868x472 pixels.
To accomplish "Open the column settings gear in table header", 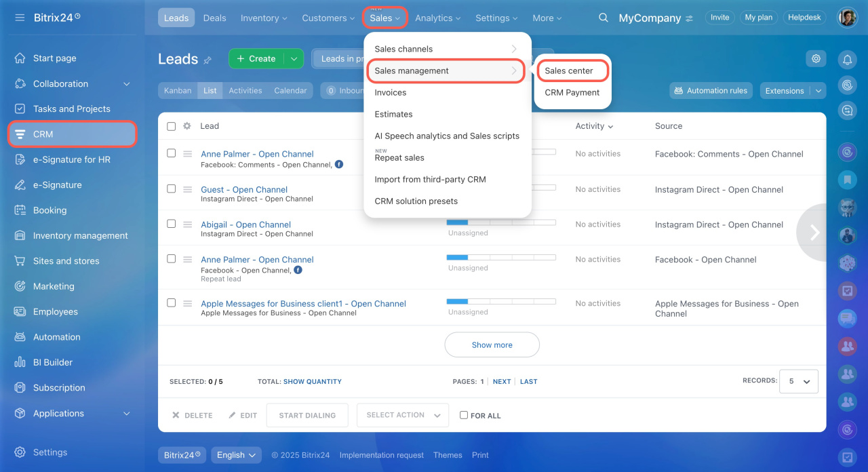I will [x=187, y=126].
